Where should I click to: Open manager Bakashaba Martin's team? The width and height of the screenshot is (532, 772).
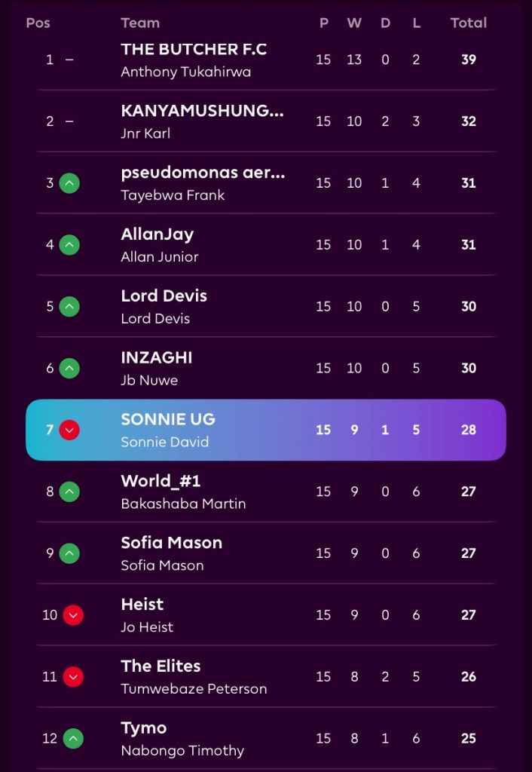[183, 504]
